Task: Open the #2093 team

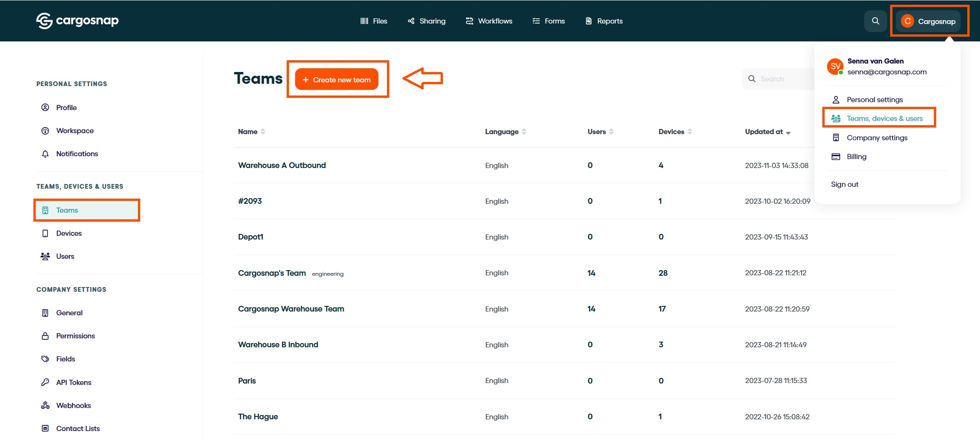Action: [250, 201]
